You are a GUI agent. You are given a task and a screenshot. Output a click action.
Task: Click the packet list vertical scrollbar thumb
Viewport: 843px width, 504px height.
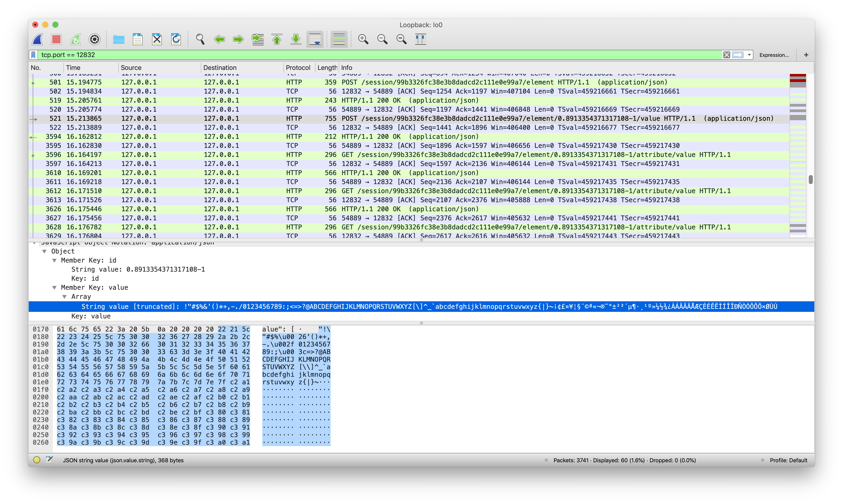pyautogui.click(x=810, y=180)
